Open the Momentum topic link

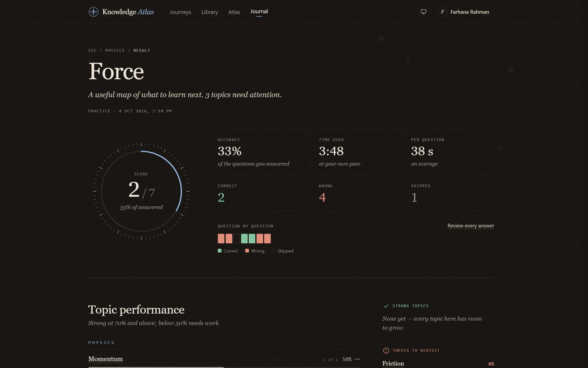[x=105, y=359]
